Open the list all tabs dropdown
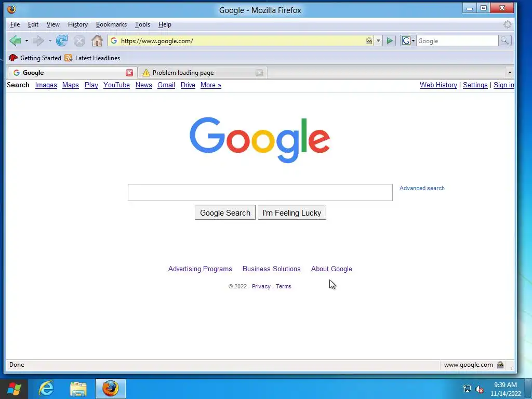Screen dimensions: 532x399 (x=510, y=73)
